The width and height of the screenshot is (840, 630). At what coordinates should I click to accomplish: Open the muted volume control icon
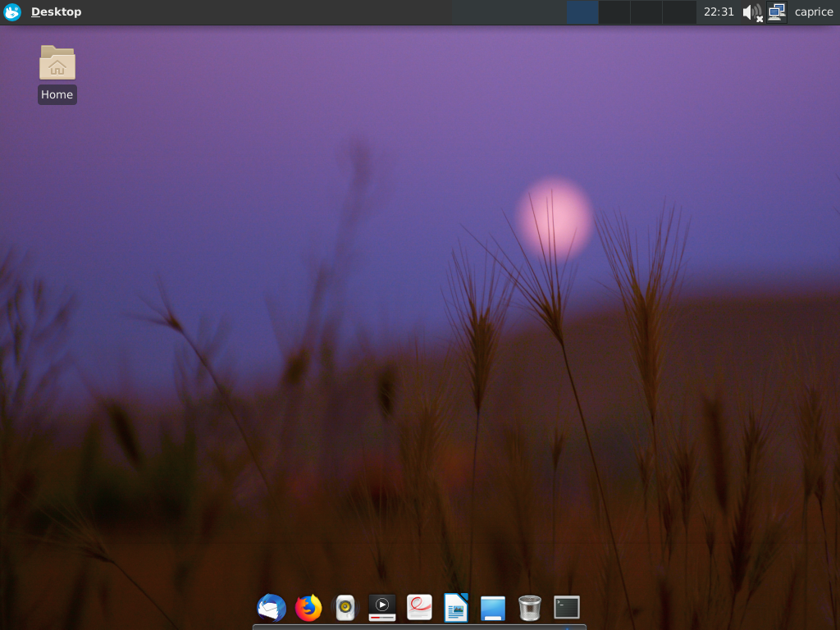[753, 12]
